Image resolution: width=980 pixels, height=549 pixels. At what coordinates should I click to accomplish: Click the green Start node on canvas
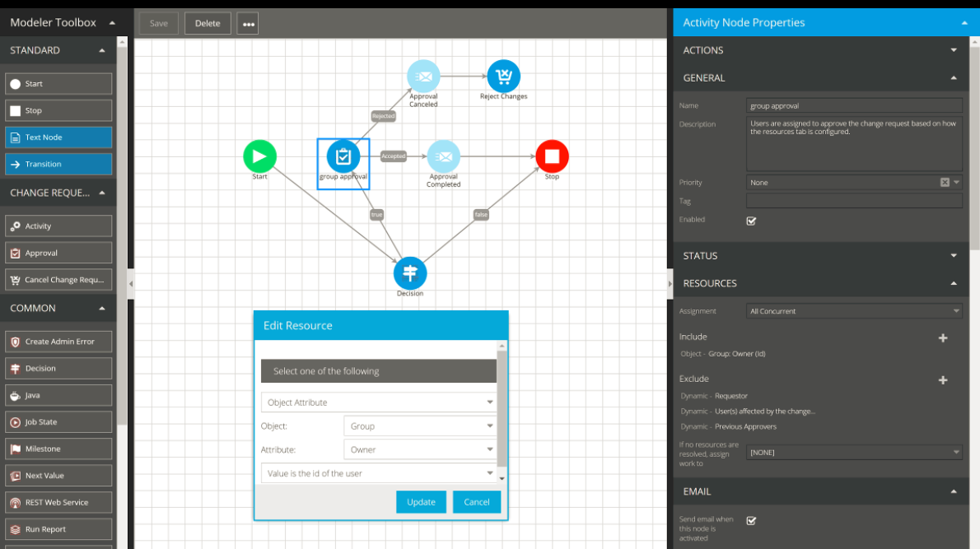pos(259,156)
